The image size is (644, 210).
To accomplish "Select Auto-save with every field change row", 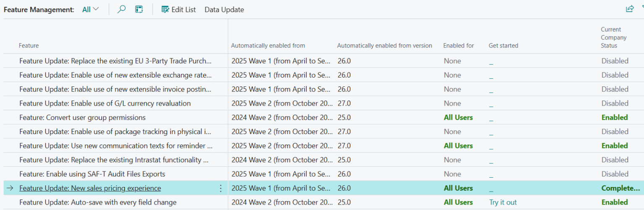I will (x=98, y=202).
